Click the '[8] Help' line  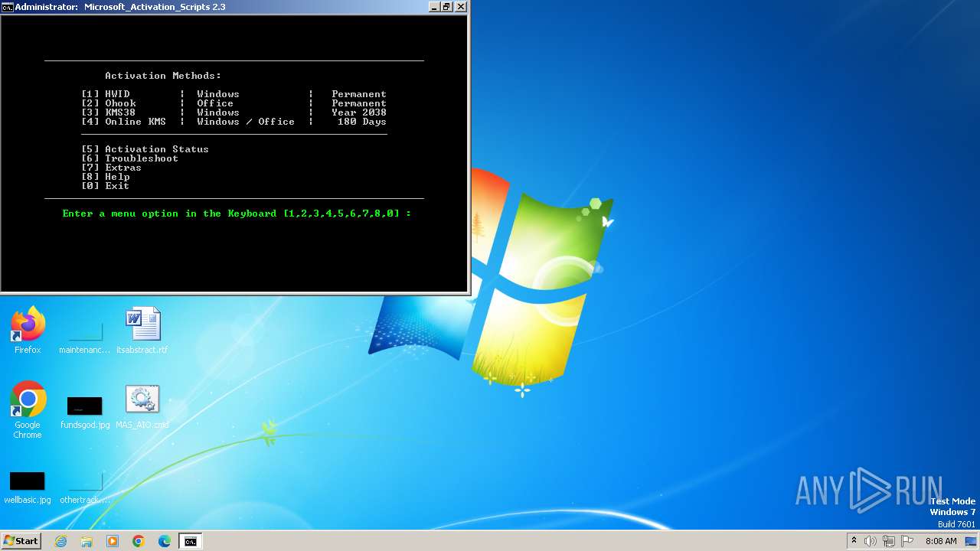pos(105,177)
